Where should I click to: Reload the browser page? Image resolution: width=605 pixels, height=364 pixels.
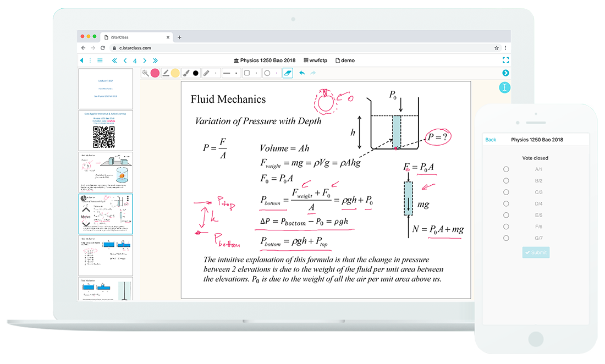pyautogui.click(x=103, y=48)
